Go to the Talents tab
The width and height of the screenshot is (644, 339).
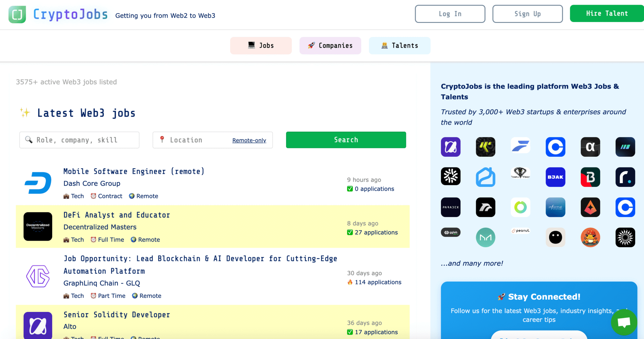pos(399,46)
